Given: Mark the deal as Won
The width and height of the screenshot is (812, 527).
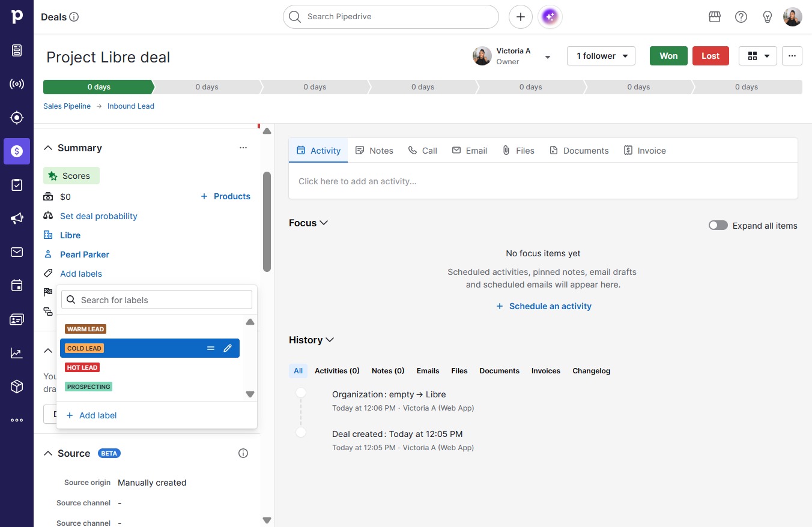Looking at the screenshot, I should pos(668,56).
